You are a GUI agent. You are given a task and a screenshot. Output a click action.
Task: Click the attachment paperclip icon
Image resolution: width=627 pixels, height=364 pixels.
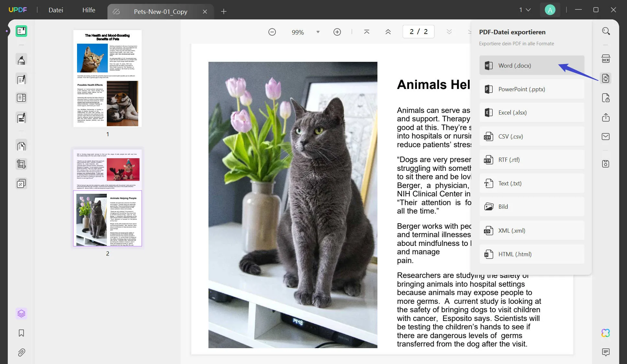pos(21,352)
